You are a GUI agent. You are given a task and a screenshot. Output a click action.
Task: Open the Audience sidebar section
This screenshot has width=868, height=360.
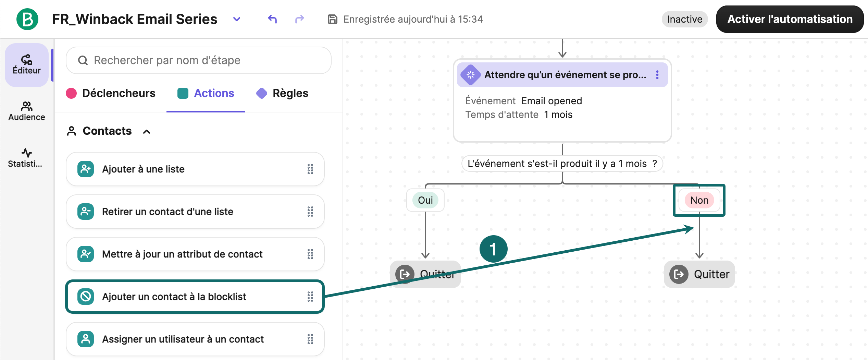27,111
